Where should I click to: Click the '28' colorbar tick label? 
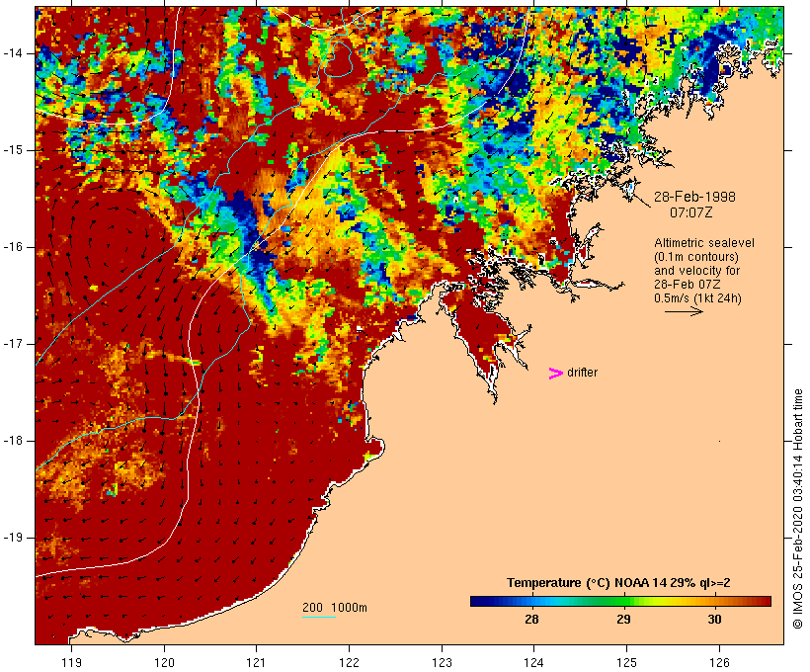(531, 620)
